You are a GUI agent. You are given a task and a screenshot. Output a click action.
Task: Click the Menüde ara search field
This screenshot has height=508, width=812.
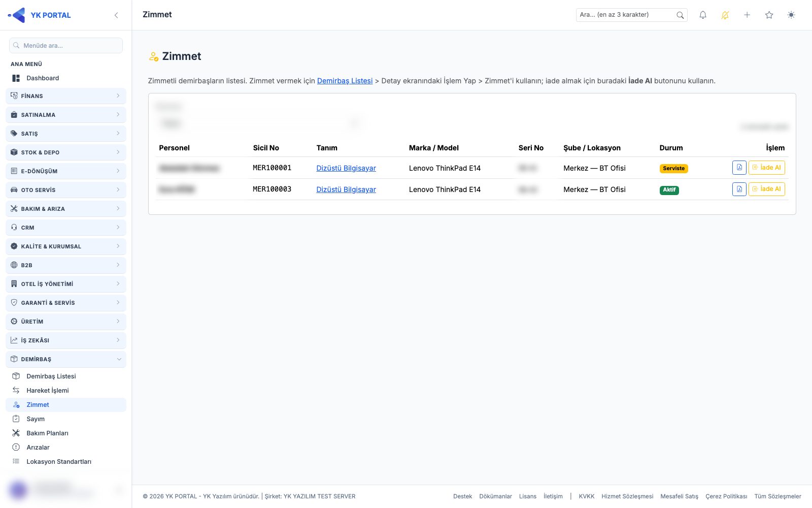point(66,46)
